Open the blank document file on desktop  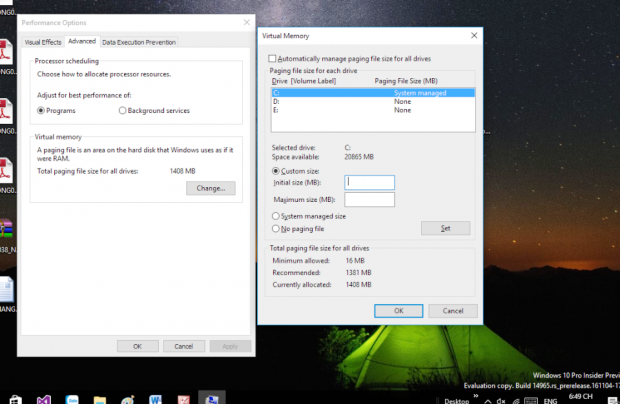[x=5, y=290]
